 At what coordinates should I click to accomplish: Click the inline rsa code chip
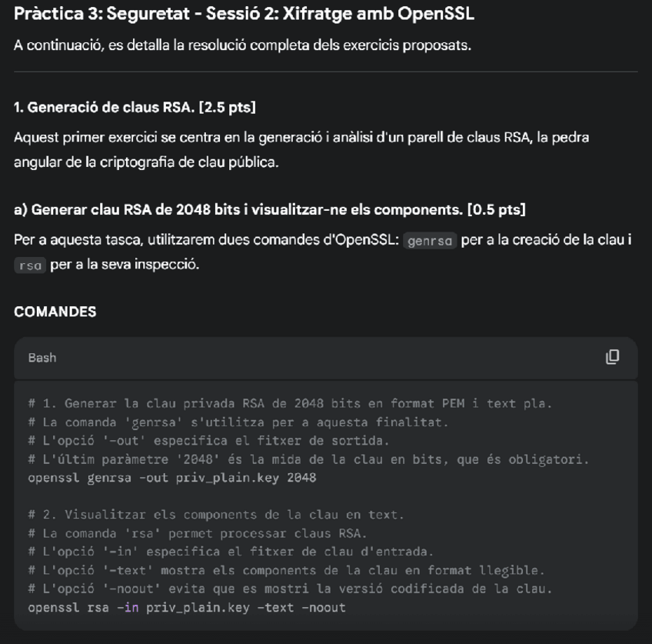[x=28, y=265]
